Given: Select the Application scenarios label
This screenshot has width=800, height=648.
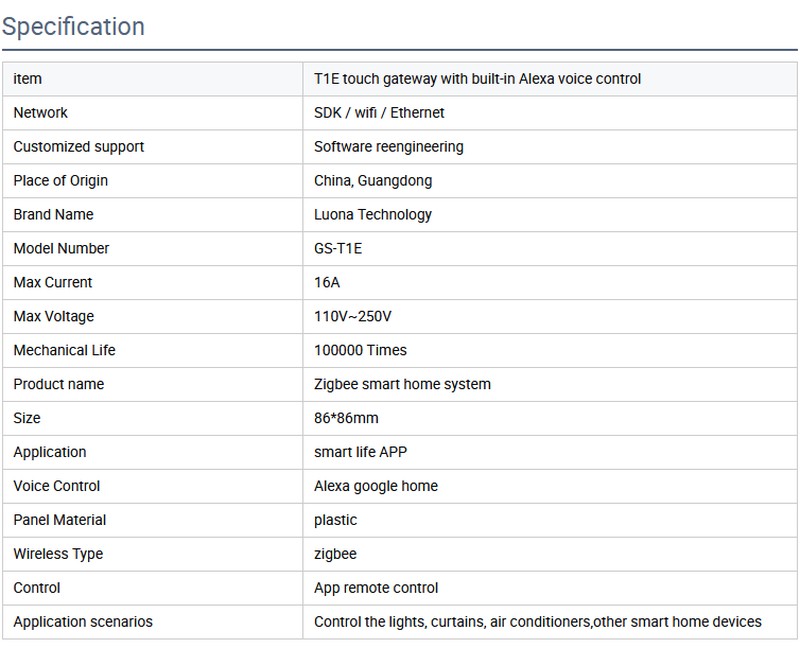Looking at the screenshot, I should 83,623.
